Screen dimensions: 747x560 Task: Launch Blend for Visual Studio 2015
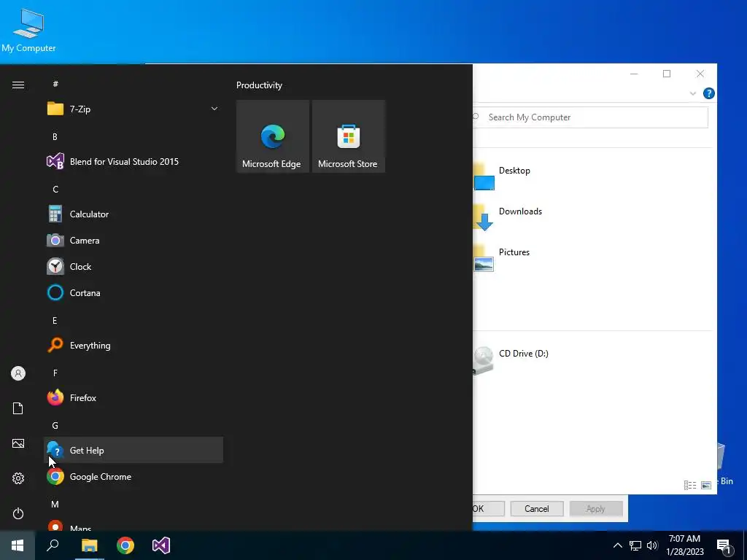point(133,161)
